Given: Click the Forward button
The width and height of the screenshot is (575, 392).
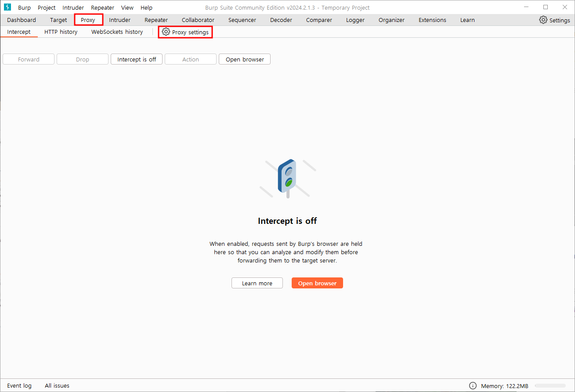Looking at the screenshot, I should pyautogui.click(x=29, y=59).
